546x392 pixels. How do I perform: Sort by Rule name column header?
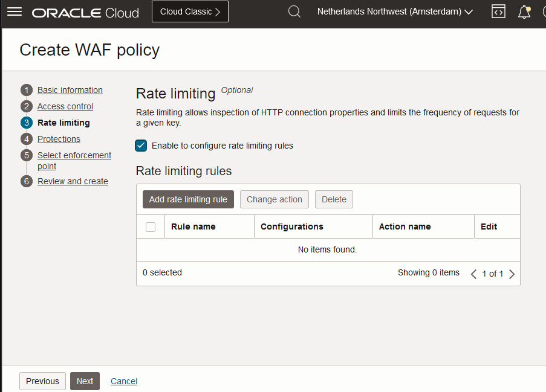[193, 227]
